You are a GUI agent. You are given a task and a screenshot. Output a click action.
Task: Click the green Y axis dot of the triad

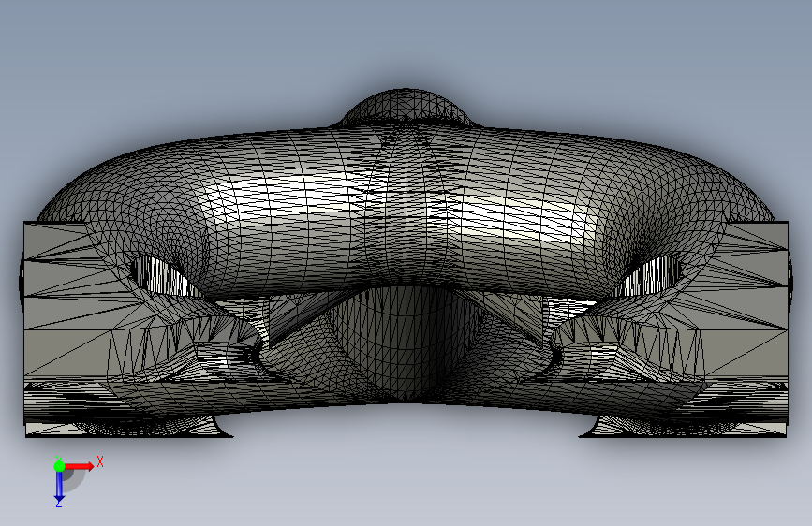coord(59,466)
